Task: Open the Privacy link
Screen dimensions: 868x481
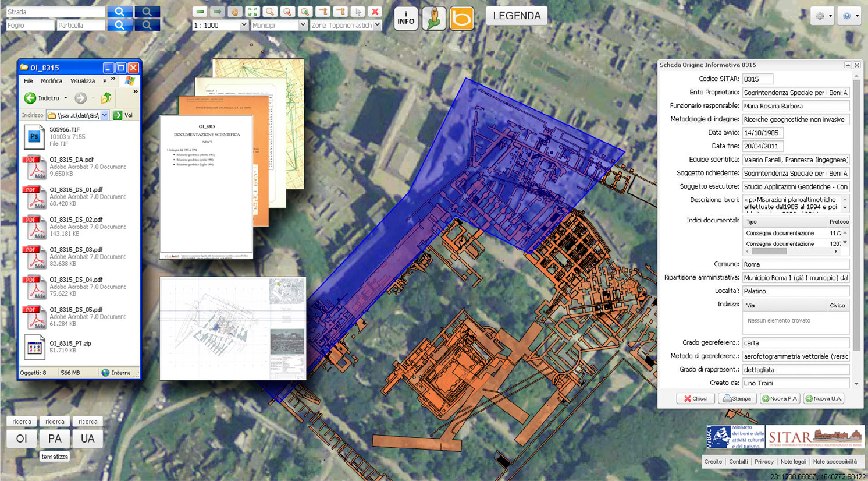Action: point(764,462)
